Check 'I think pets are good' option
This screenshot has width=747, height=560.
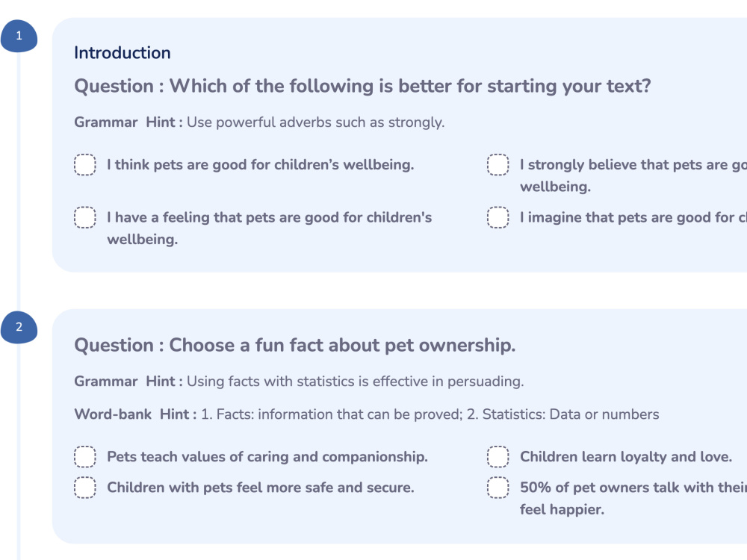[x=85, y=165]
